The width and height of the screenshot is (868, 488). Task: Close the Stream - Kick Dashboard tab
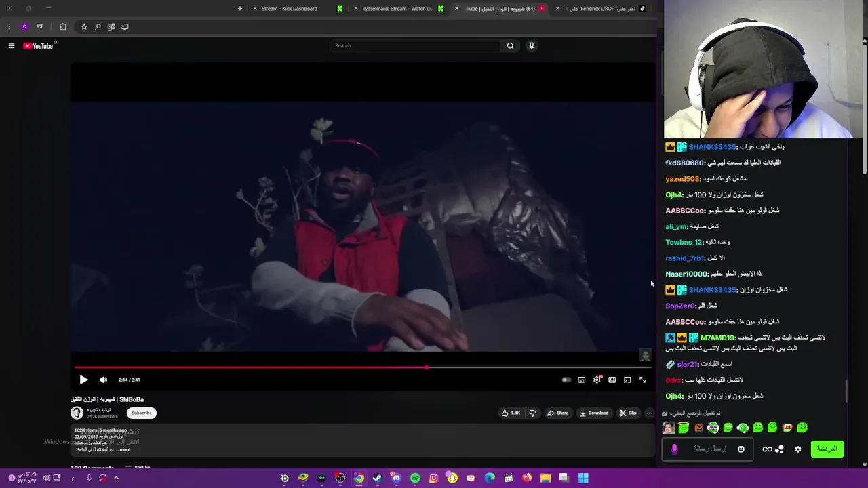pyautogui.click(x=255, y=9)
